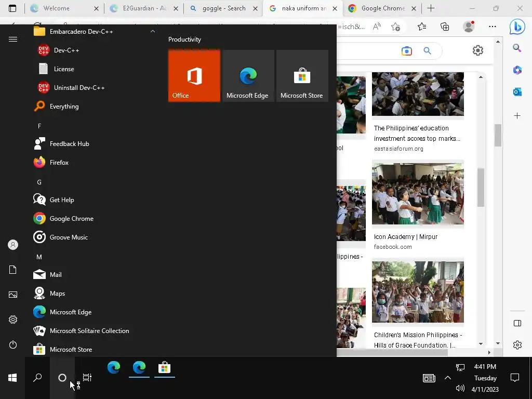Switch to the Google Chrome browser tab
This screenshot has height=399, width=532.
pos(383,8)
